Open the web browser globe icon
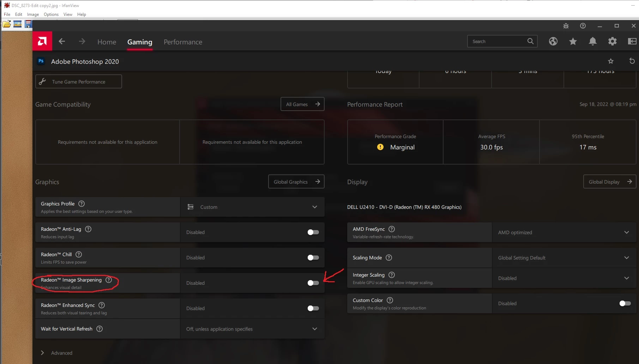This screenshot has width=639, height=364. (553, 41)
